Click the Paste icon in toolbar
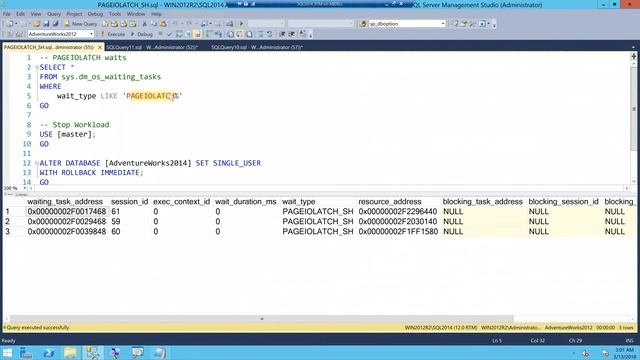Viewport: 640px width, 360px height. 163,24
